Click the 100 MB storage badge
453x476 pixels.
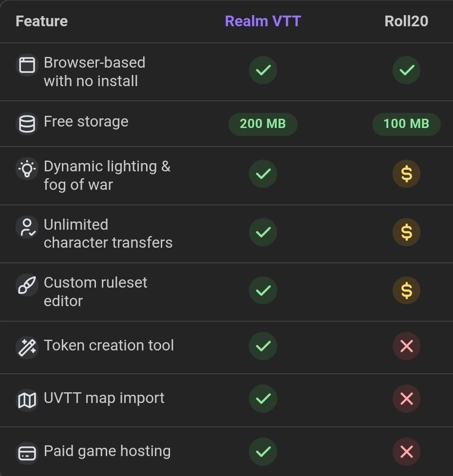[406, 124]
